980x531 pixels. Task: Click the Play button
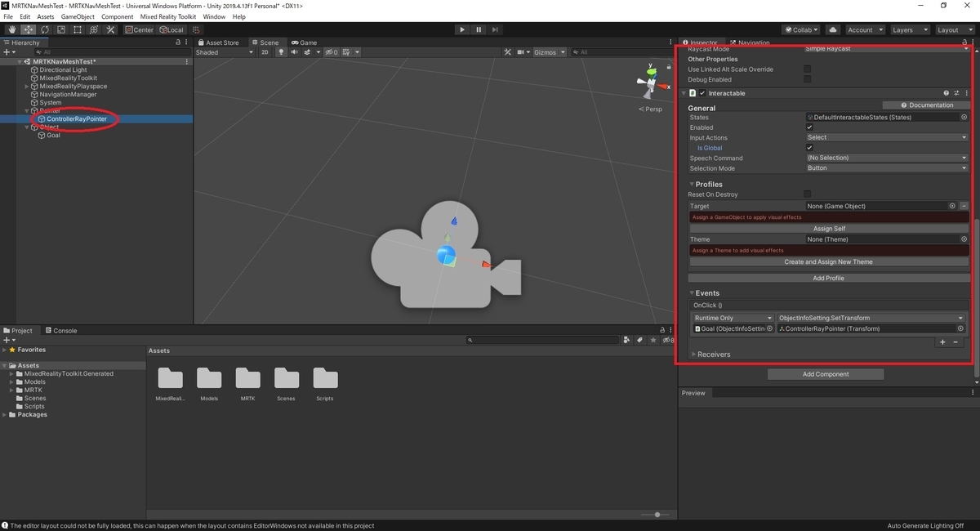(462, 29)
